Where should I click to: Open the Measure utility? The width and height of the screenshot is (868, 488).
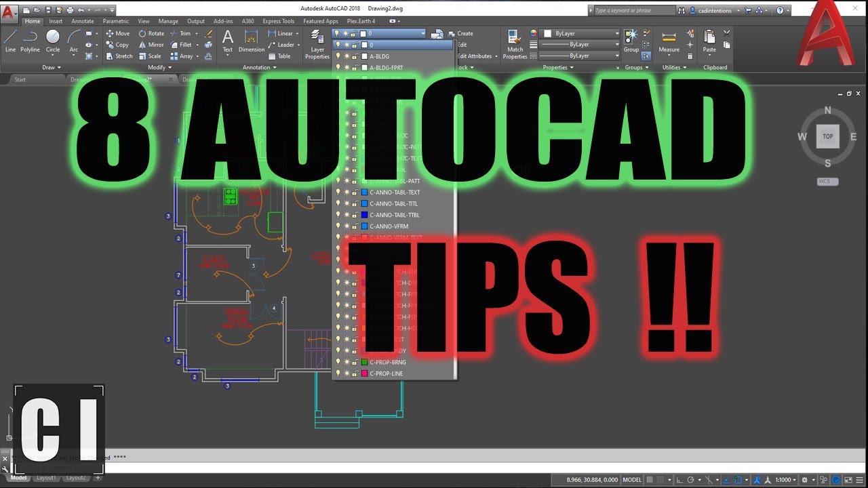669,41
